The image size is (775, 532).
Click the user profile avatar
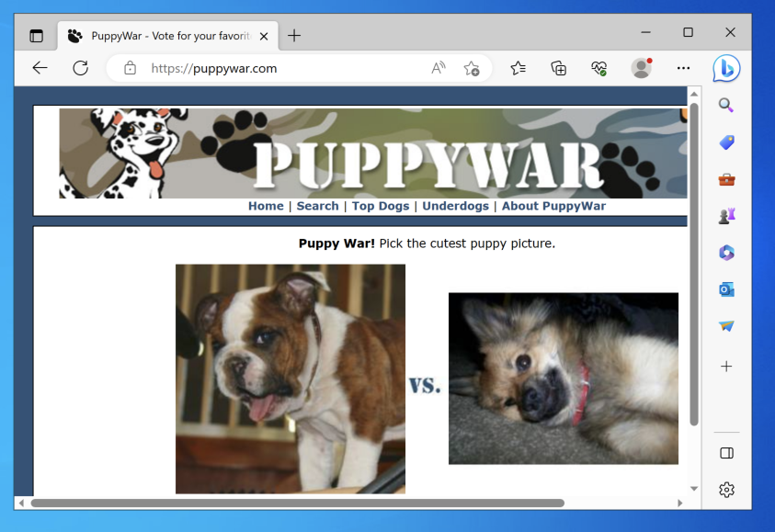tap(641, 68)
